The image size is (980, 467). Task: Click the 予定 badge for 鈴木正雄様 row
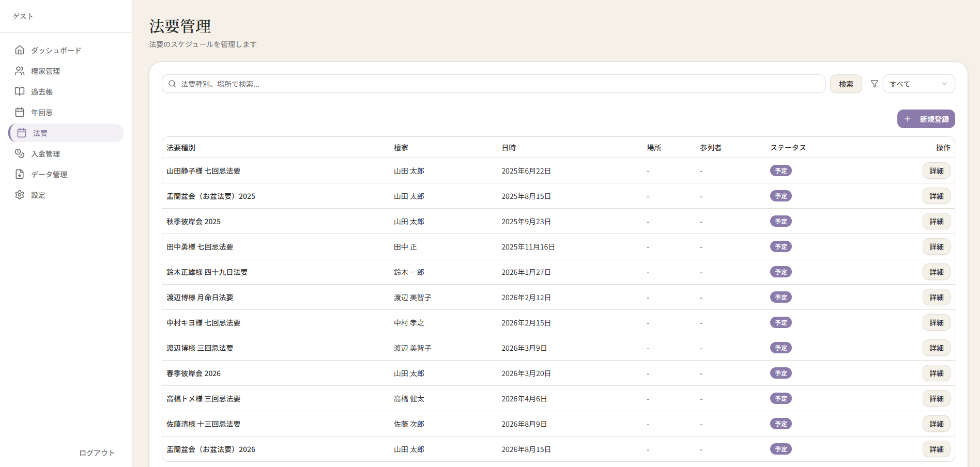click(x=780, y=272)
